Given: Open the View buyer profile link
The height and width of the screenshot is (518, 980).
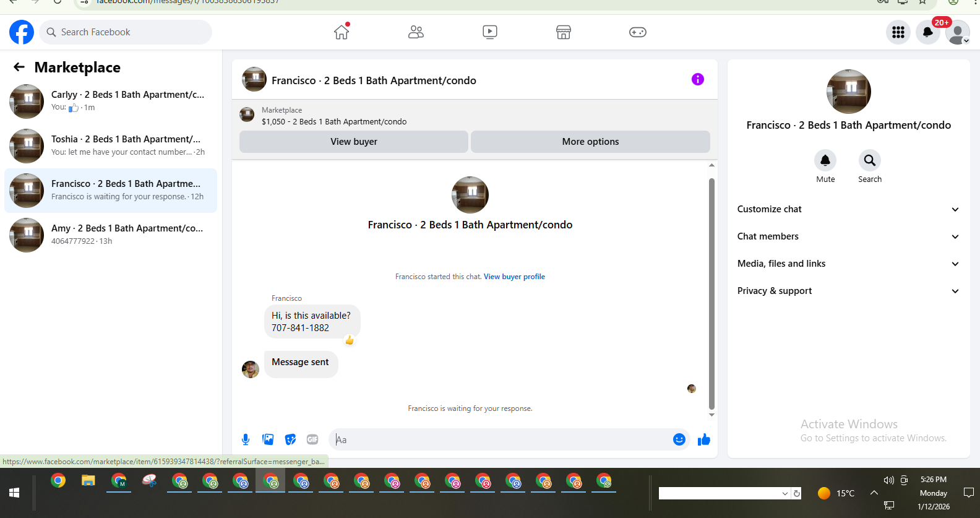Looking at the screenshot, I should 514,277.
